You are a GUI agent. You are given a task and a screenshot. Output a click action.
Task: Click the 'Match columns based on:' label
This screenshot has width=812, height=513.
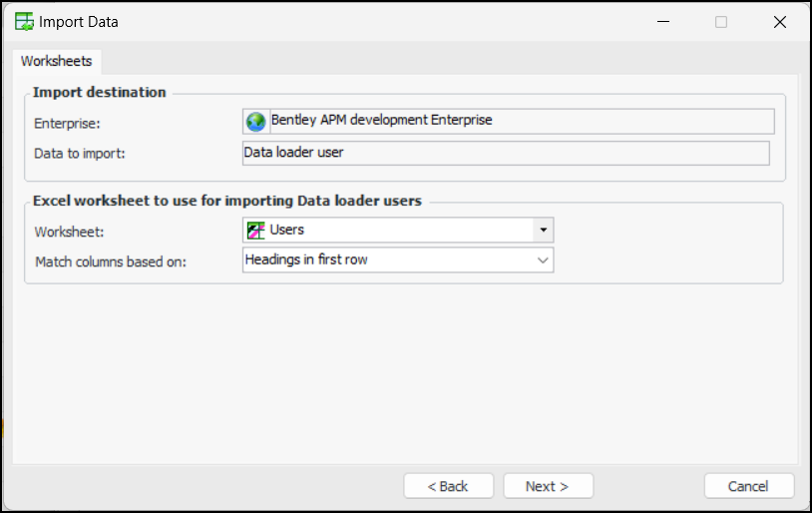pyautogui.click(x=111, y=261)
